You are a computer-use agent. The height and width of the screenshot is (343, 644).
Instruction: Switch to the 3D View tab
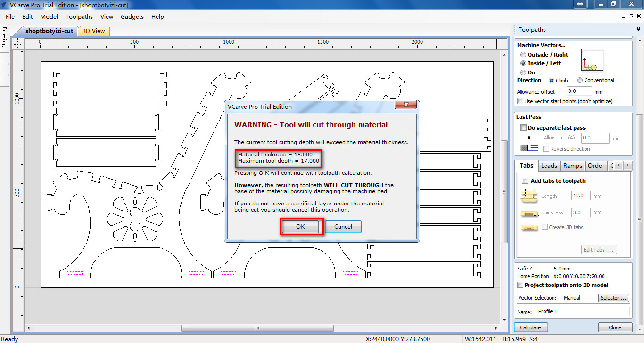tap(94, 31)
